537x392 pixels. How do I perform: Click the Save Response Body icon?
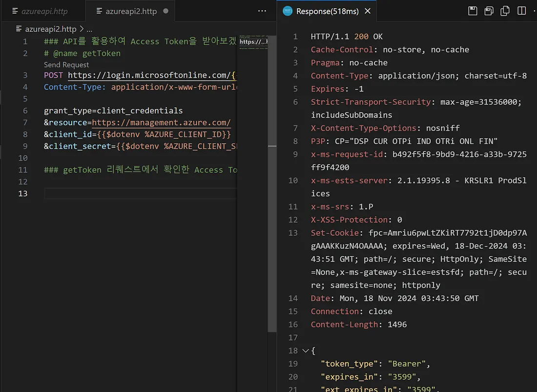pyautogui.click(x=489, y=11)
